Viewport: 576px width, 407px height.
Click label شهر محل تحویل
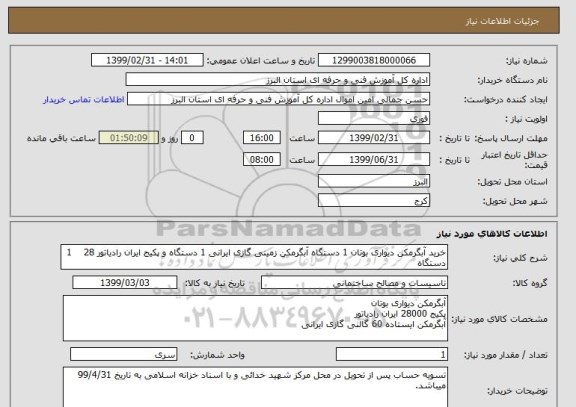pos(515,201)
